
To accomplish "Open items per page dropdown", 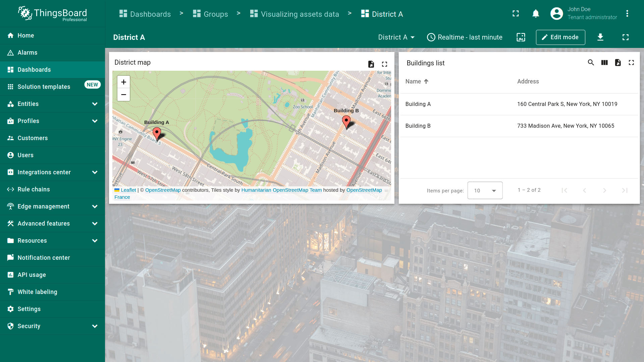I will coord(485,190).
